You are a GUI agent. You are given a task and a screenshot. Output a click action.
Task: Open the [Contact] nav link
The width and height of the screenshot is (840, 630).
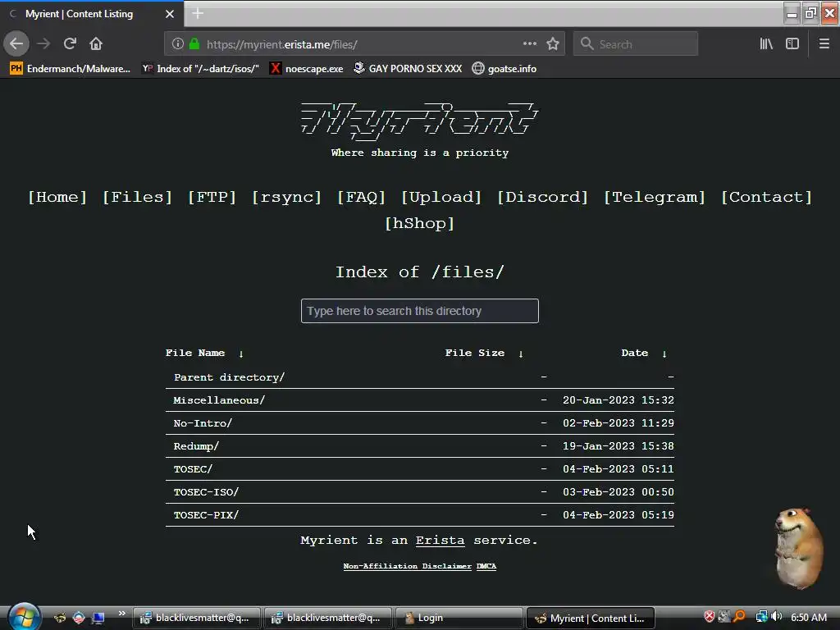tap(767, 197)
